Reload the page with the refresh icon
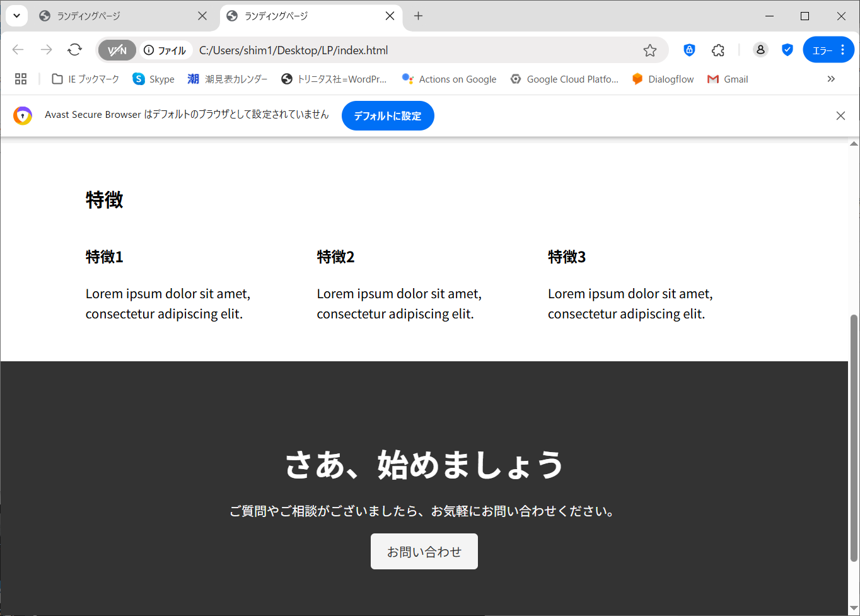Screen dimensions: 860x616 (75, 50)
